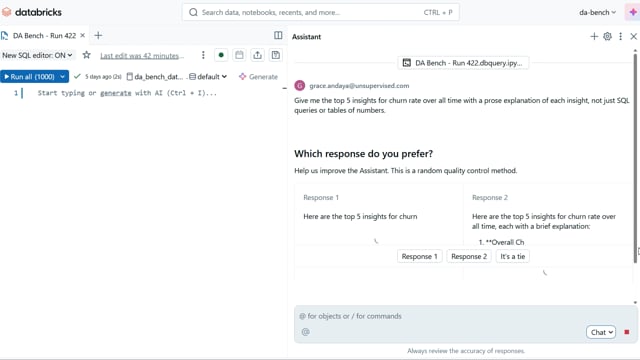Open the default schema dropdown
The image size is (640, 360).
208,77
